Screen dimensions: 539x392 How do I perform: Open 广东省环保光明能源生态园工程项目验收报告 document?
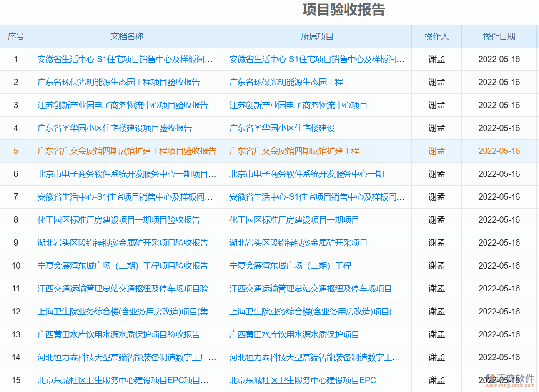point(118,82)
